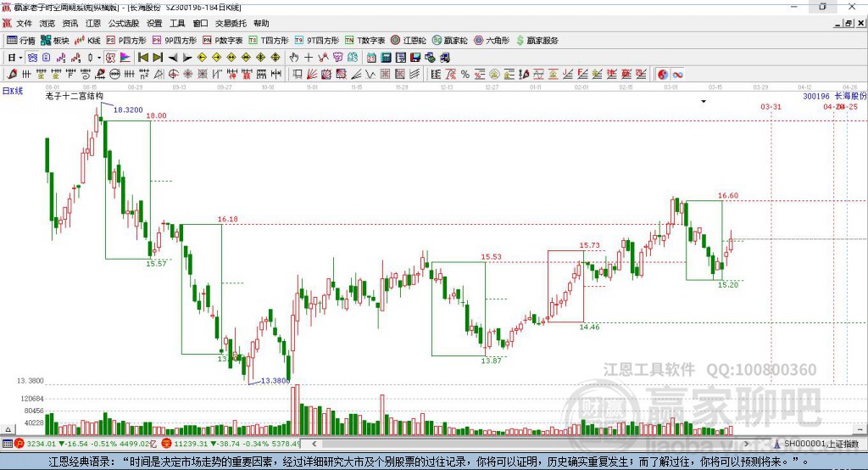This screenshot has height=470, width=868.
Task: Open the 江恩 menu
Action: point(93,23)
